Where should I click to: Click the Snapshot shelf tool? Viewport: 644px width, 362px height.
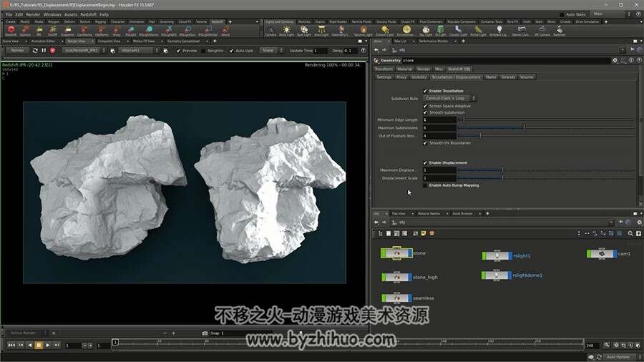click(x=67, y=29)
